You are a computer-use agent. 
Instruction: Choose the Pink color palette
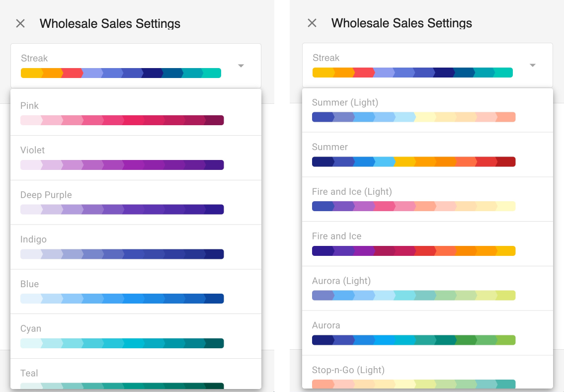(x=122, y=113)
